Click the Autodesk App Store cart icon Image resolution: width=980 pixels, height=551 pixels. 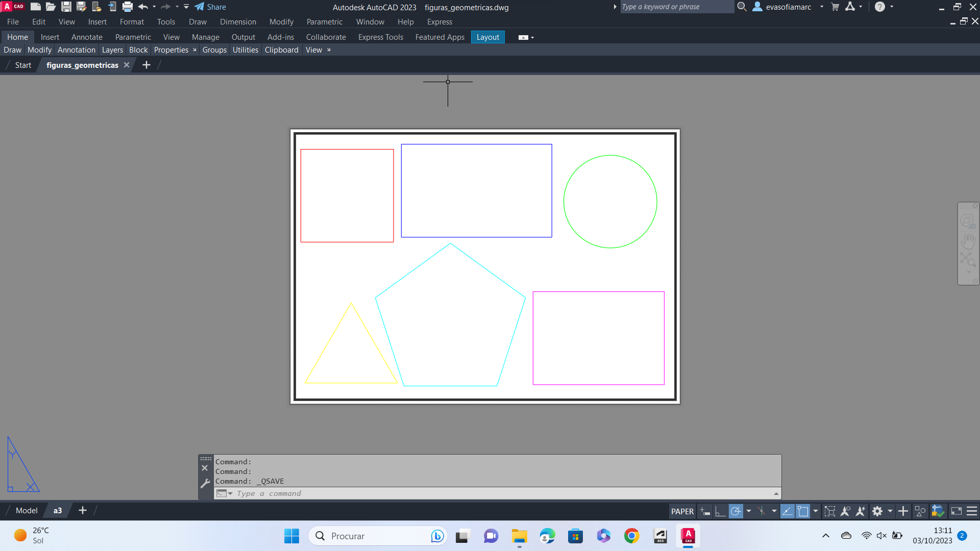835,7
